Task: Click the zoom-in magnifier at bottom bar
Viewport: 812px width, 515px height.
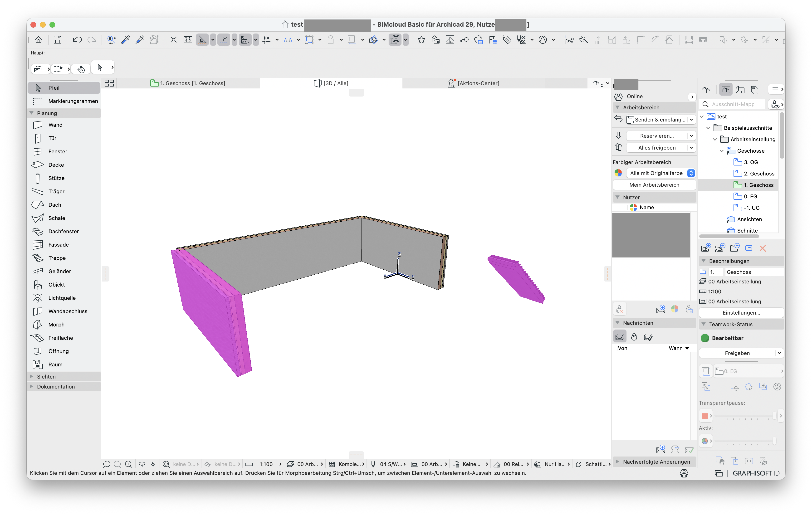Action: 128,464
